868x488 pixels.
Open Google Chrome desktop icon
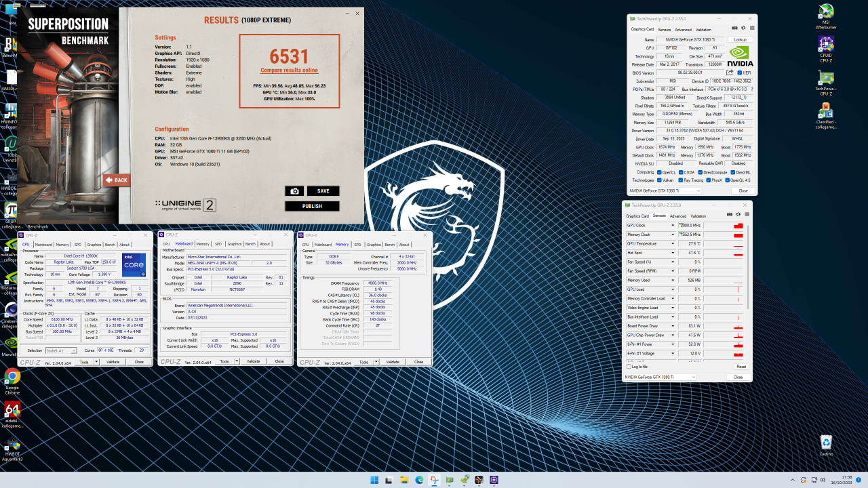tap(12, 380)
